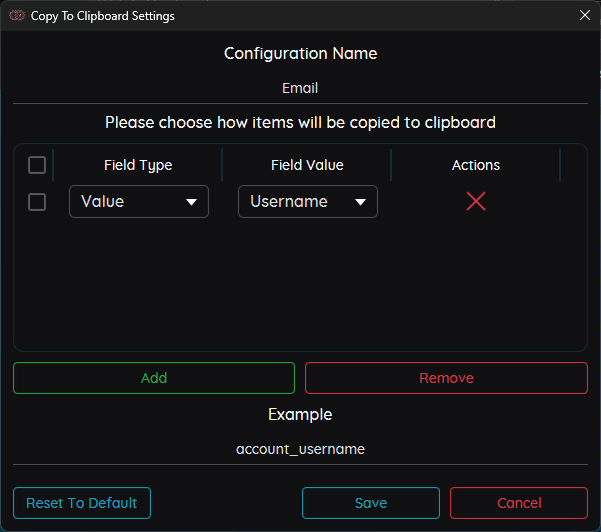Click the arrow on the Username combo box

pos(360,202)
